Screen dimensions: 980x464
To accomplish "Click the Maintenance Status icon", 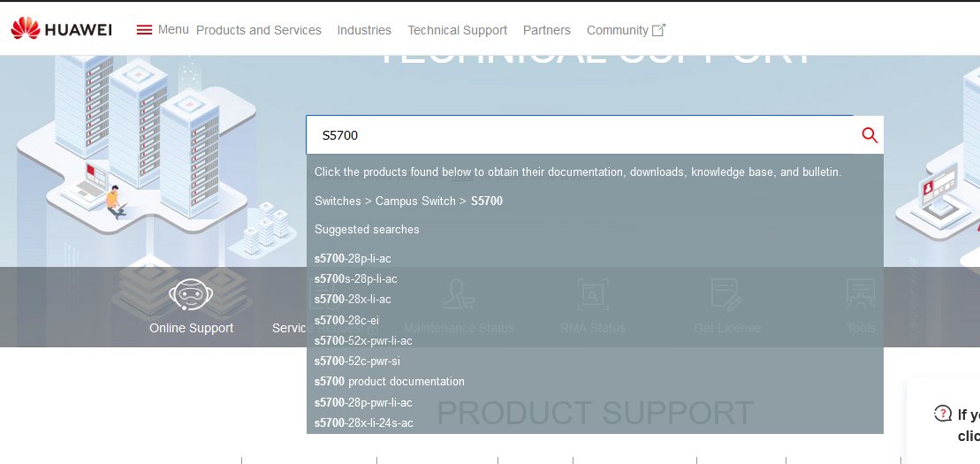I will [459, 294].
